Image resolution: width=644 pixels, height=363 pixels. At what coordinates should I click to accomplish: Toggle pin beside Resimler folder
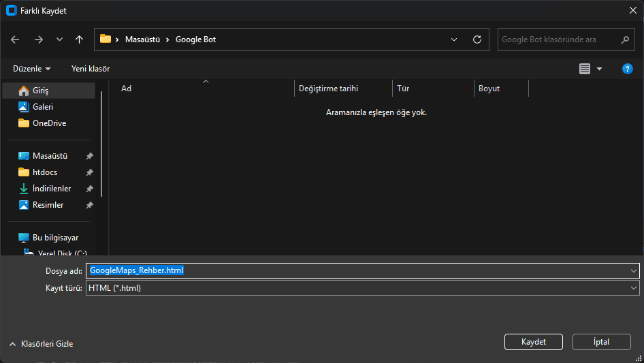tap(89, 205)
